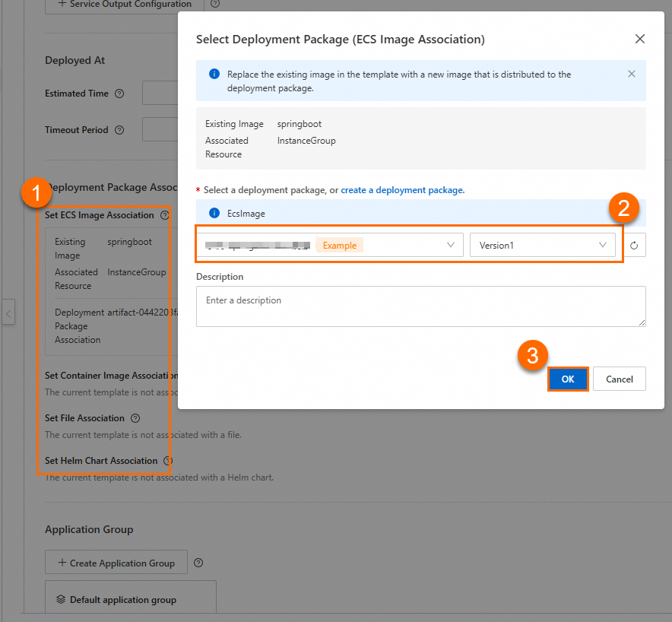Image resolution: width=672 pixels, height=622 pixels.
Task: Click help icon beside Set Helm Chart Association
Action: [x=168, y=461]
